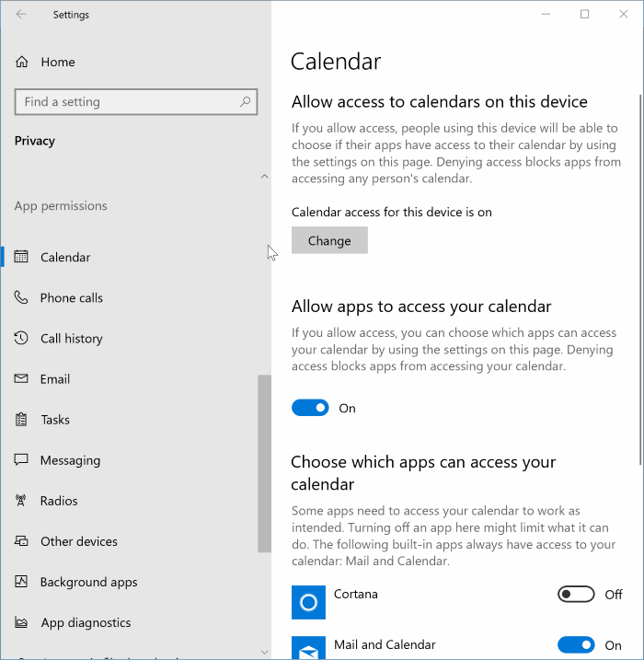The height and width of the screenshot is (660, 644).
Task: Click the search magnifier icon
Action: coord(246,101)
